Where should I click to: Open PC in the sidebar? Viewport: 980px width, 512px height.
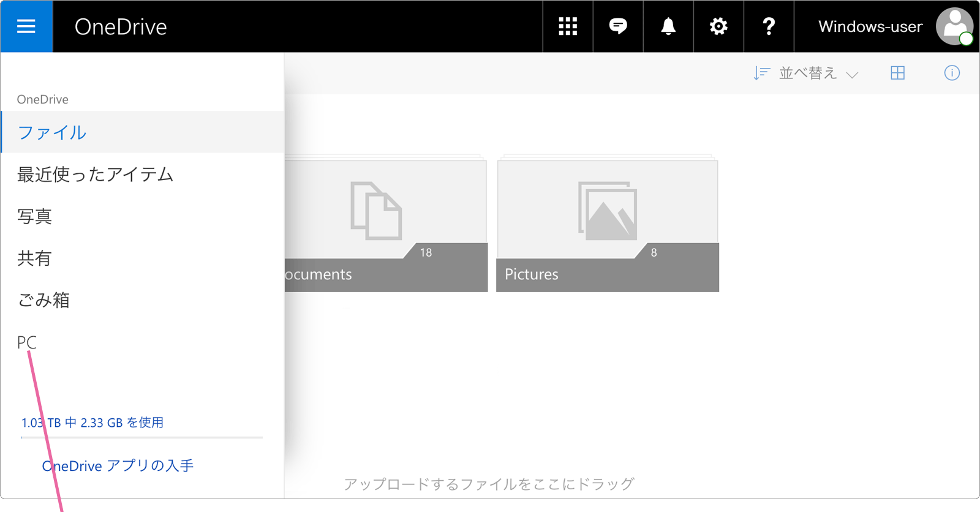click(27, 342)
